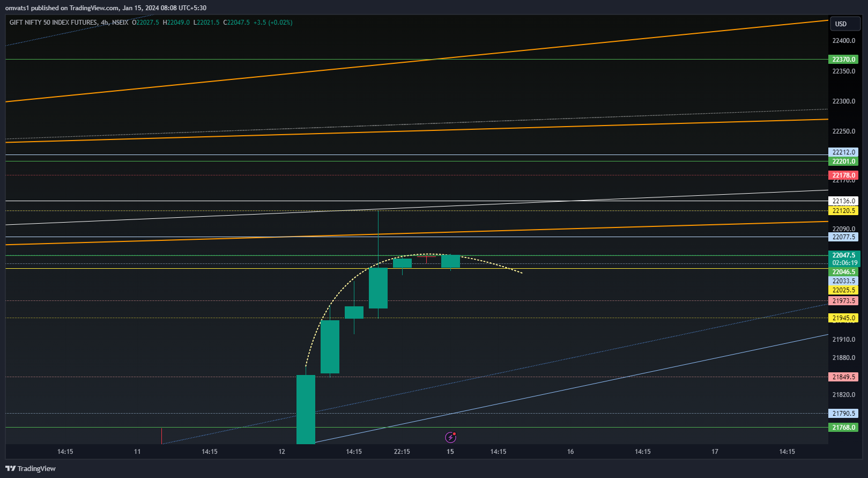Select the GIFT NIFTY 50 INDEX FUTURES title
868x478 pixels.
pyautogui.click(x=53, y=23)
